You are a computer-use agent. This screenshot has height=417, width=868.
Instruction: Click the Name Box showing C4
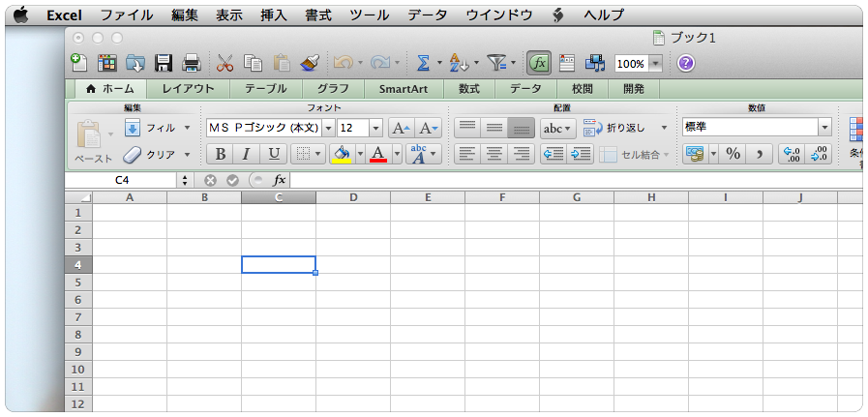pos(122,180)
